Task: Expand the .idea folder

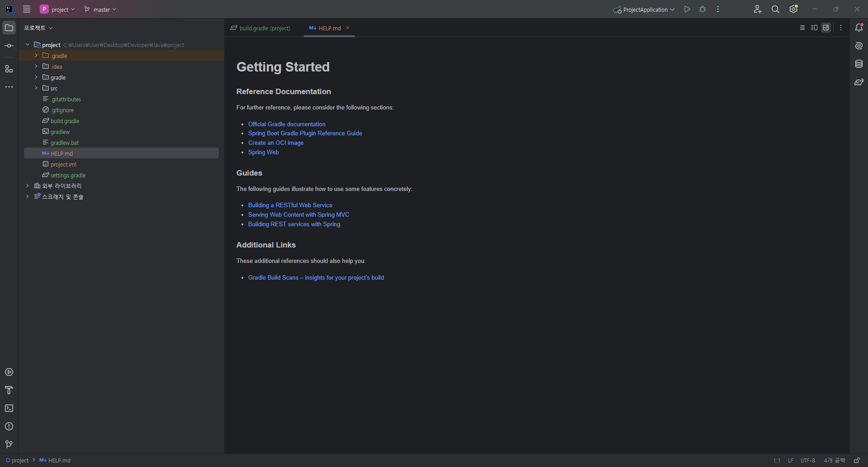Action: (36, 66)
